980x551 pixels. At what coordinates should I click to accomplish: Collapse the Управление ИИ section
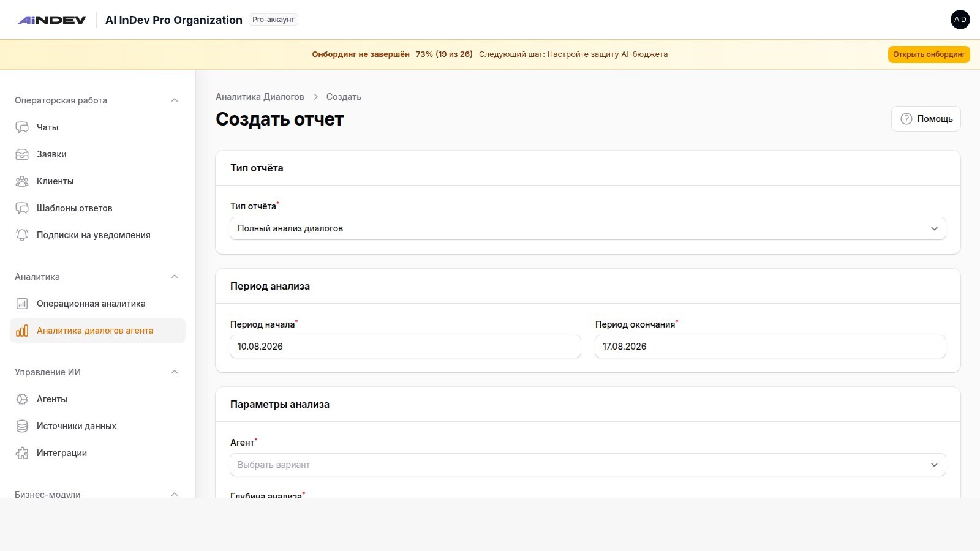(175, 372)
